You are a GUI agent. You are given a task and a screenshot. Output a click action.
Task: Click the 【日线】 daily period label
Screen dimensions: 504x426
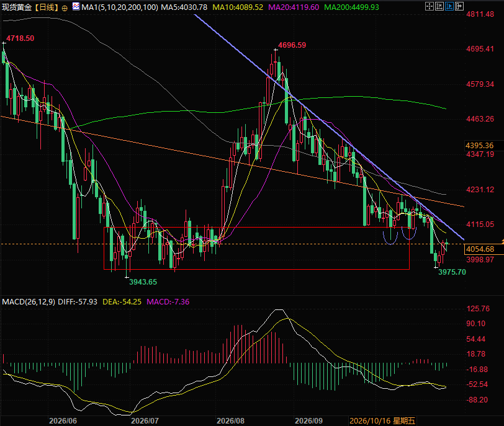[47, 7]
